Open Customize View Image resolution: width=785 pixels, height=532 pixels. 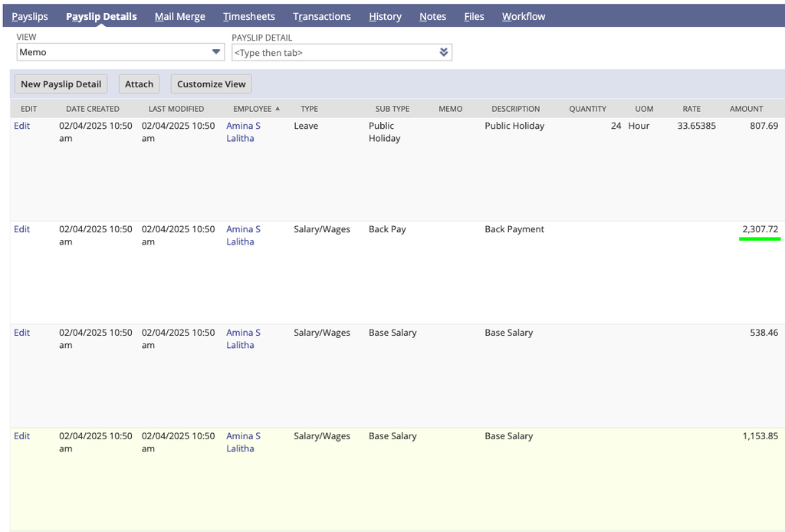pos(212,84)
